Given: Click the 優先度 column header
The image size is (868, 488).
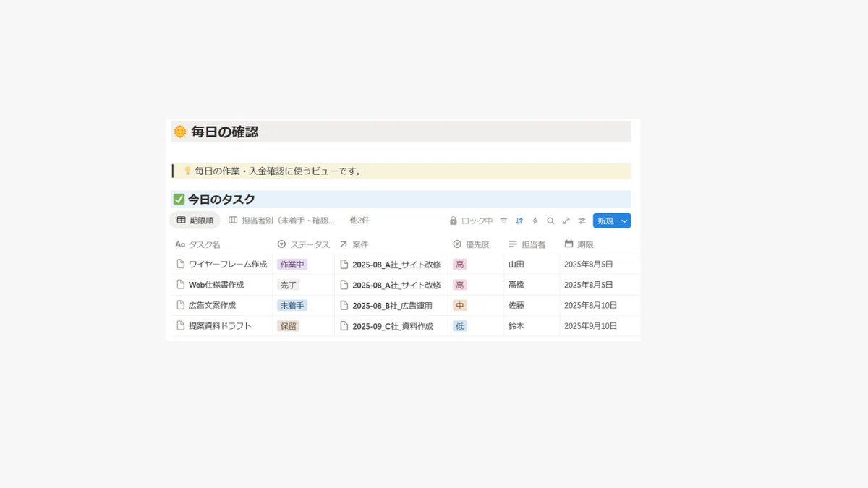Looking at the screenshot, I should [471, 244].
